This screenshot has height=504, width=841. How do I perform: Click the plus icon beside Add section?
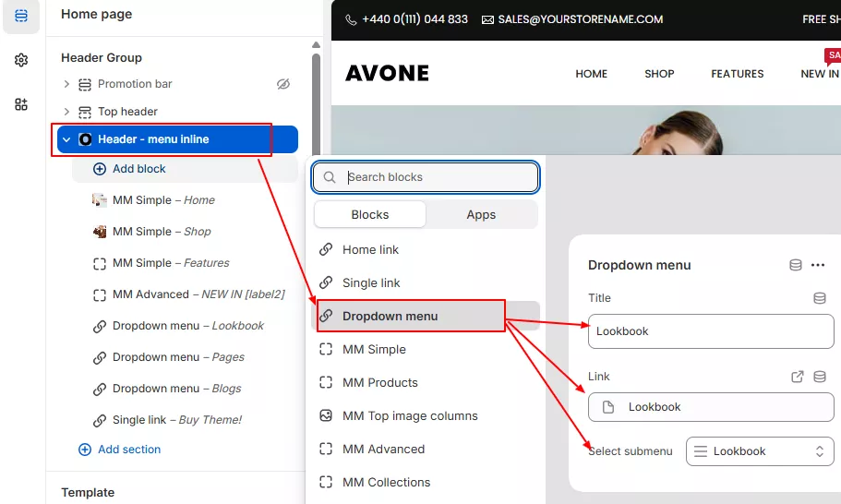(85, 450)
